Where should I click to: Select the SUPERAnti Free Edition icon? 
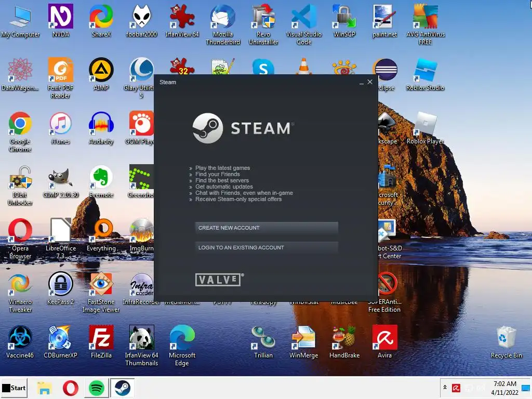pos(384,292)
